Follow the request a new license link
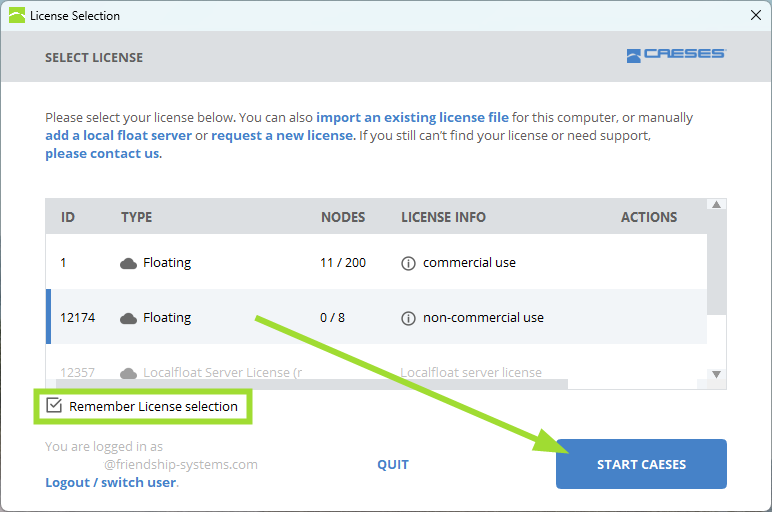 (x=282, y=135)
